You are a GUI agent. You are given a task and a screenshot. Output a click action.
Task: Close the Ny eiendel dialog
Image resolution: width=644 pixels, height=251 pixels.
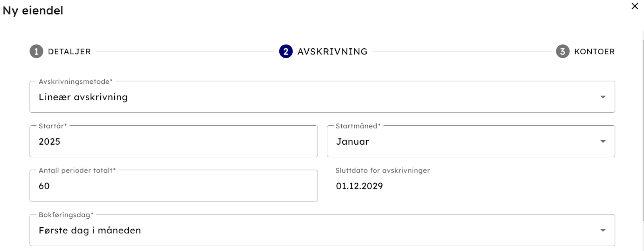(x=635, y=6)
